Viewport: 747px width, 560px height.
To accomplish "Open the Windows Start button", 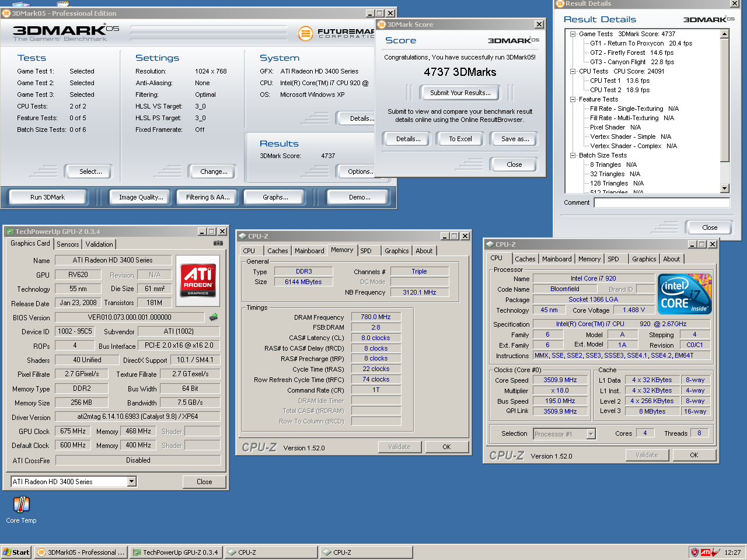I will point(16,552).
